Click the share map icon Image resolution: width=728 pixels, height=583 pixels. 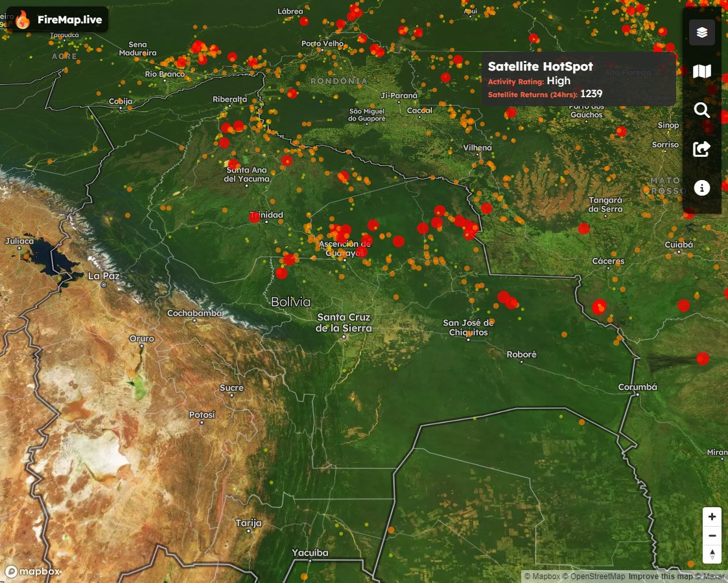[x=701, y=149]
